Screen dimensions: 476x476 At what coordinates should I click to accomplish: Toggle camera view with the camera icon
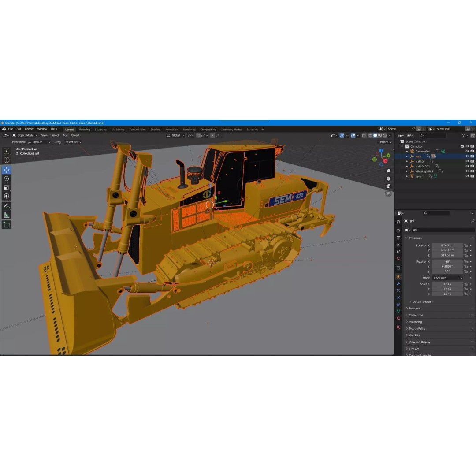tap(388, 186)
